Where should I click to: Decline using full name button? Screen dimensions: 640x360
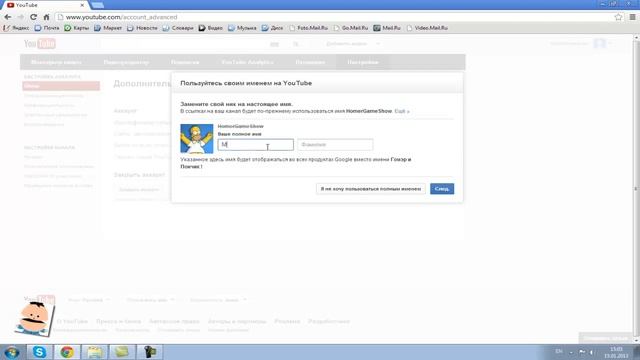pyautogui.click(x=371, y=189)
